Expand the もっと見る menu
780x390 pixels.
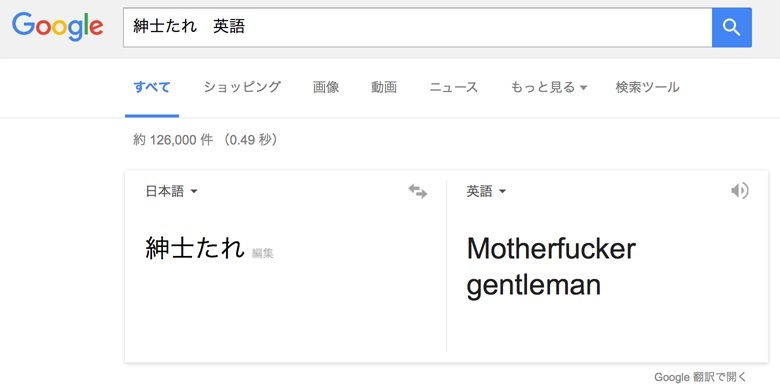click(x=549, y=88)
